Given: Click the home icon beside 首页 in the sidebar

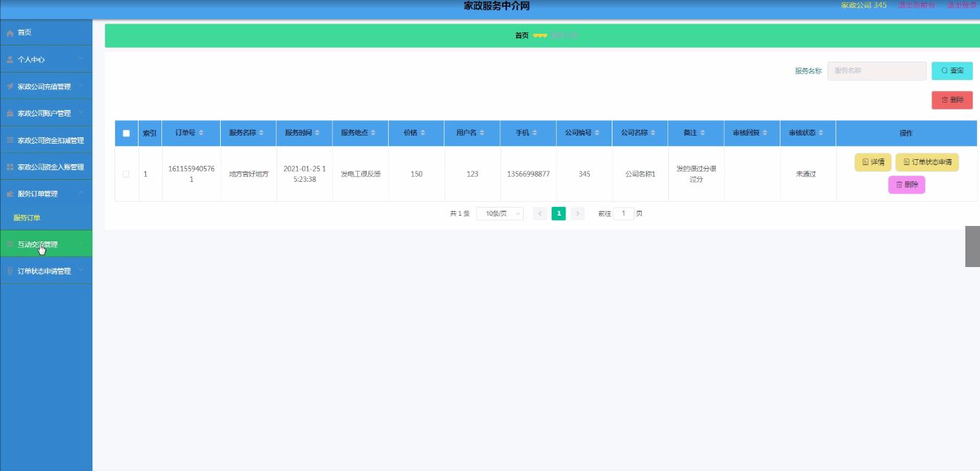Looking at the screenshot, I should click(x=10, y=33).
